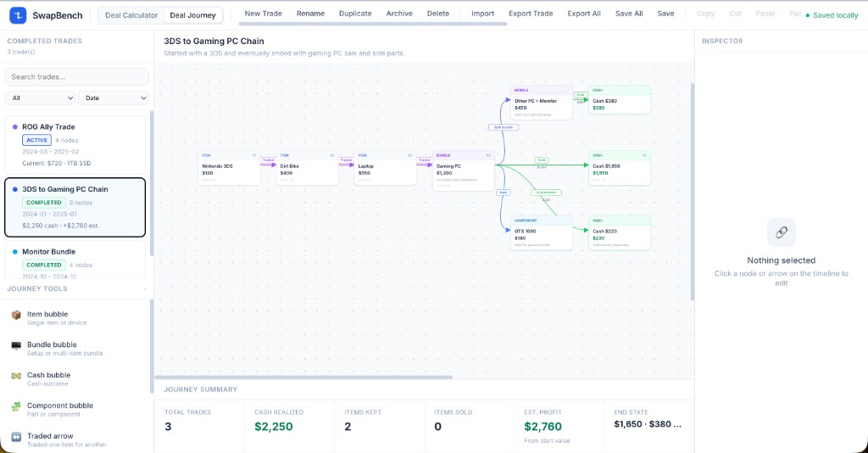This screenshot has height=453, width=868.
Task: Select the Other PC + Monitor node
Action: pos(542,103)
